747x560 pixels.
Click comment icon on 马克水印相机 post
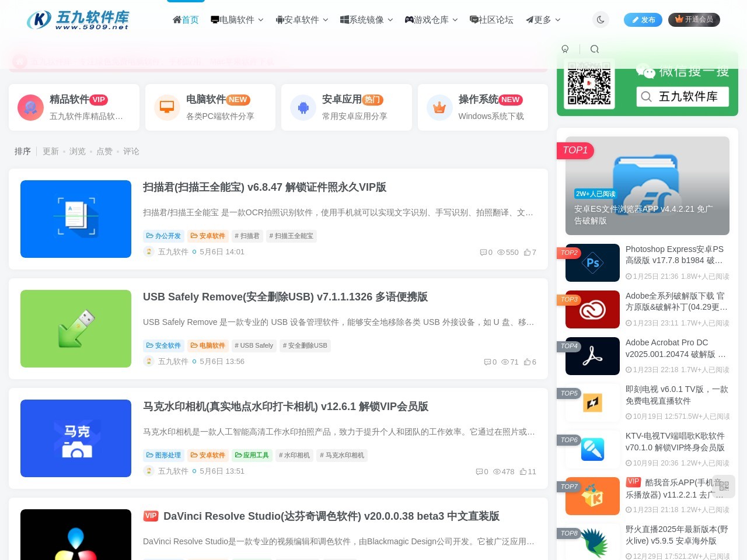tap(479, 471)
